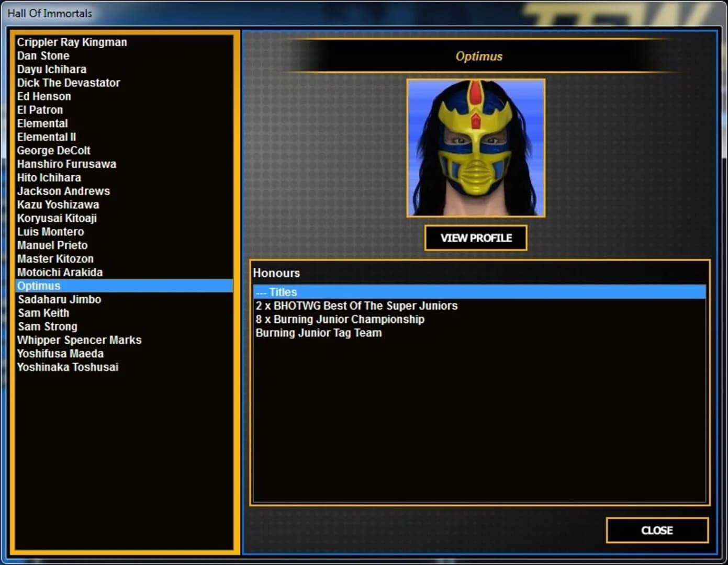Viewport: 728px width, 565px height.
Task: Select Master Kitozon from the immortals
Action: [x=55, y=258]
